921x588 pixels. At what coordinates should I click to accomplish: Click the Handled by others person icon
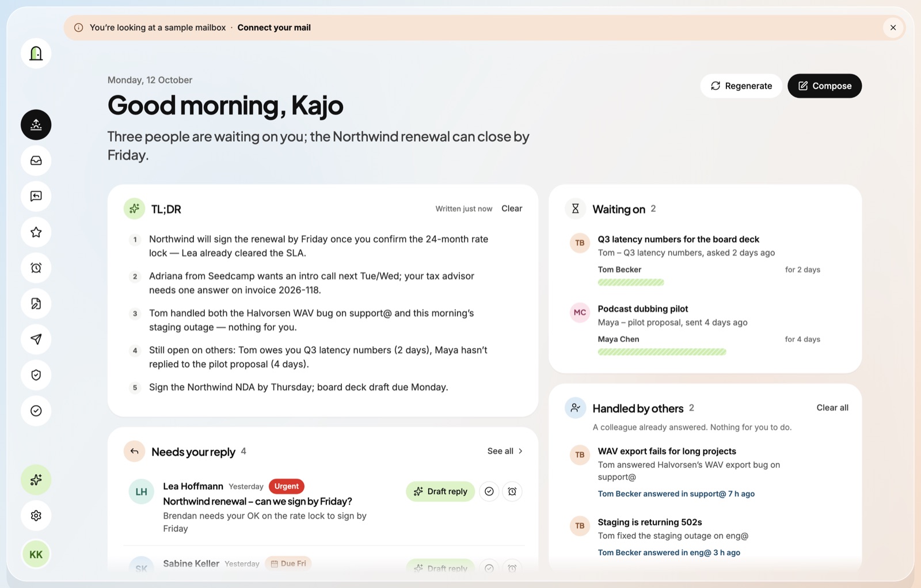[x=575, y=408]
